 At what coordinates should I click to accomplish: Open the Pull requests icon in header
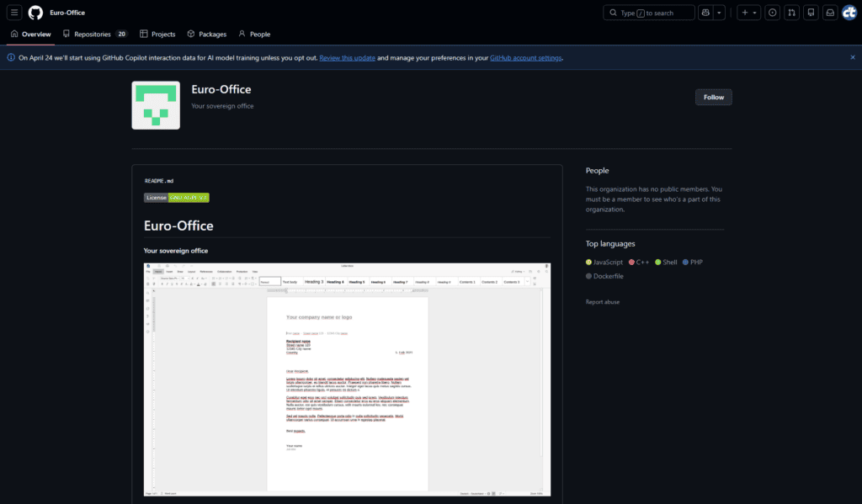coord(791,13)
